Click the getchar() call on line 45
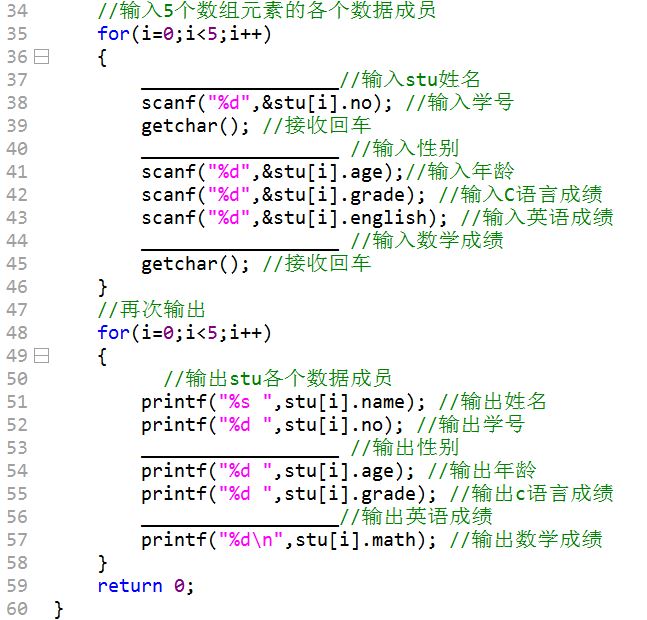 195,264
